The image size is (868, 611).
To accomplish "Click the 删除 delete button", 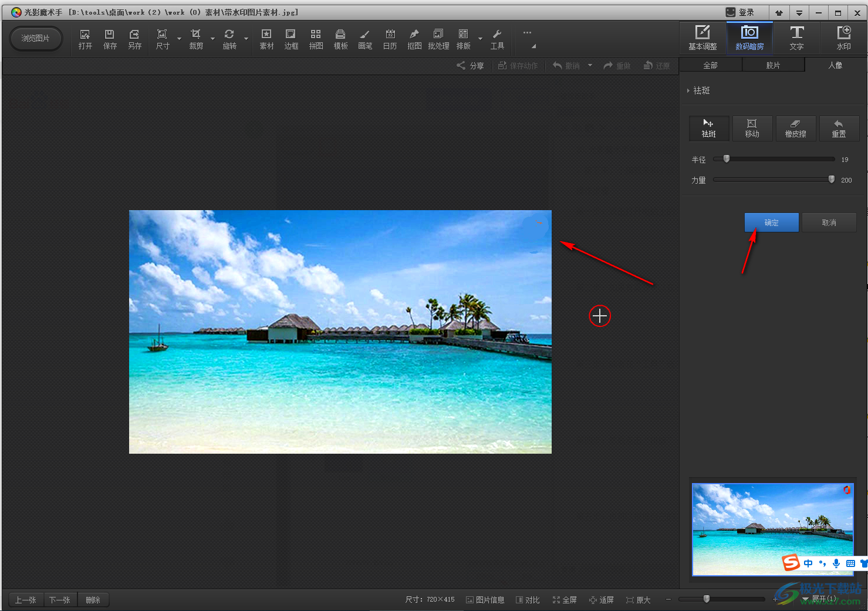I will click(x=93, y=600).
